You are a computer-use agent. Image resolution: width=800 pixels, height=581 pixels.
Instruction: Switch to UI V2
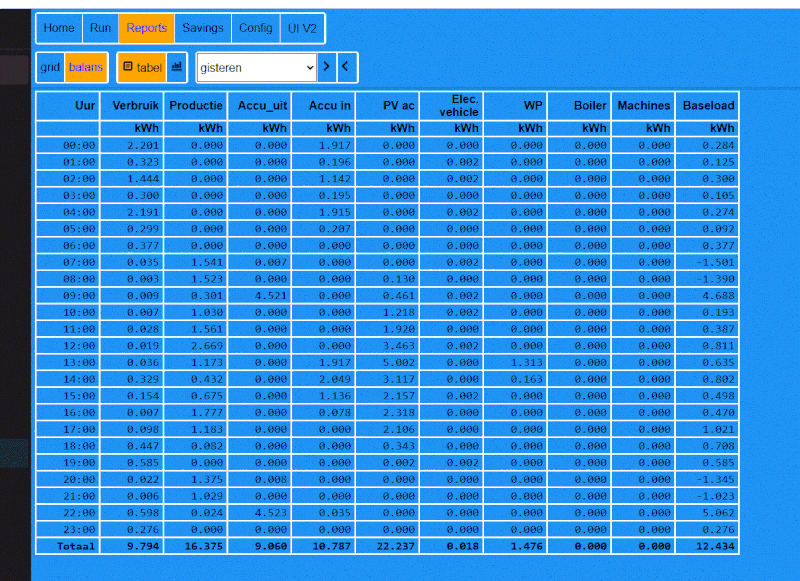pos(302,28)
